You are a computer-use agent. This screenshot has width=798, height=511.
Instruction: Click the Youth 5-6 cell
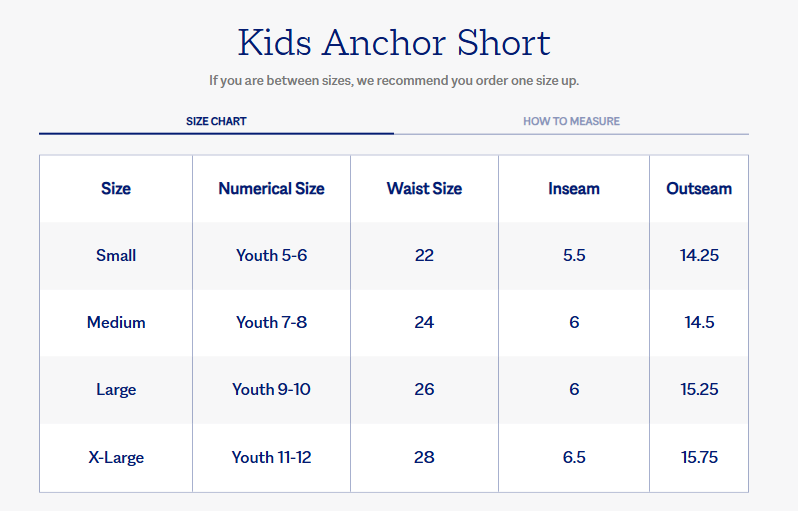coord(271,255)
